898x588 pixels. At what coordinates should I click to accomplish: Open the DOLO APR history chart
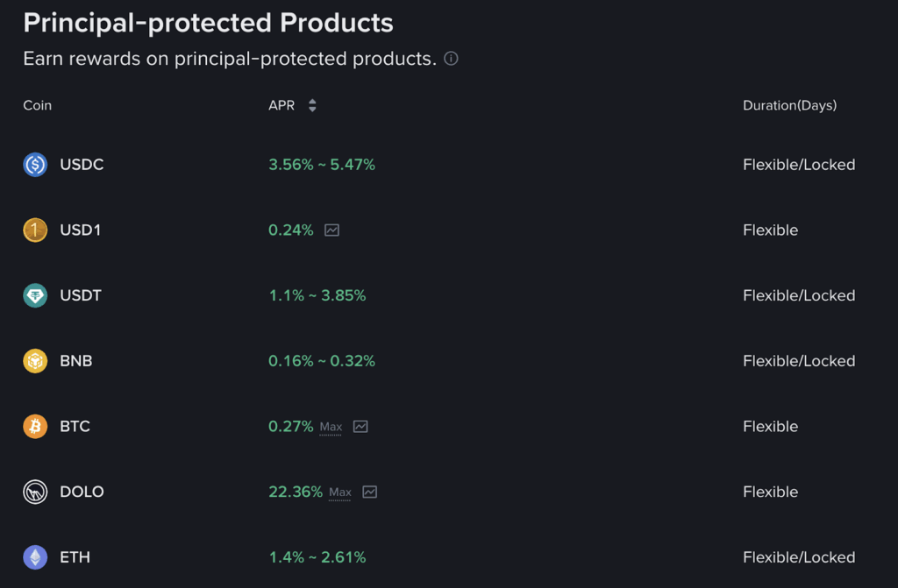369,492
